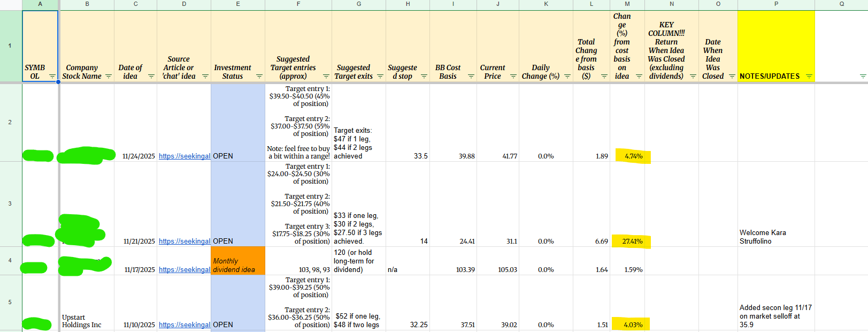Click the Upstart Holdings Inc cell
The width and height of the screenshot is (868, 332).
[87, 321]
